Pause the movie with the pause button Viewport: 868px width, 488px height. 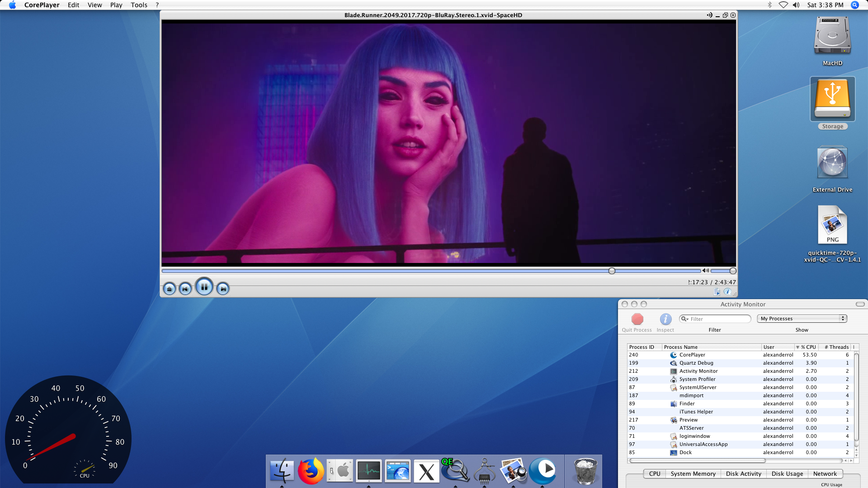click(204, 287)
